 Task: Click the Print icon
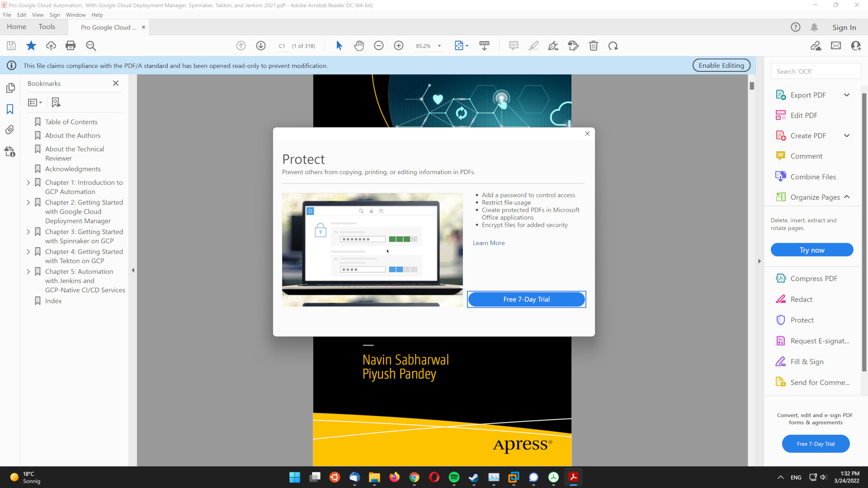click(x=71, y=46)
